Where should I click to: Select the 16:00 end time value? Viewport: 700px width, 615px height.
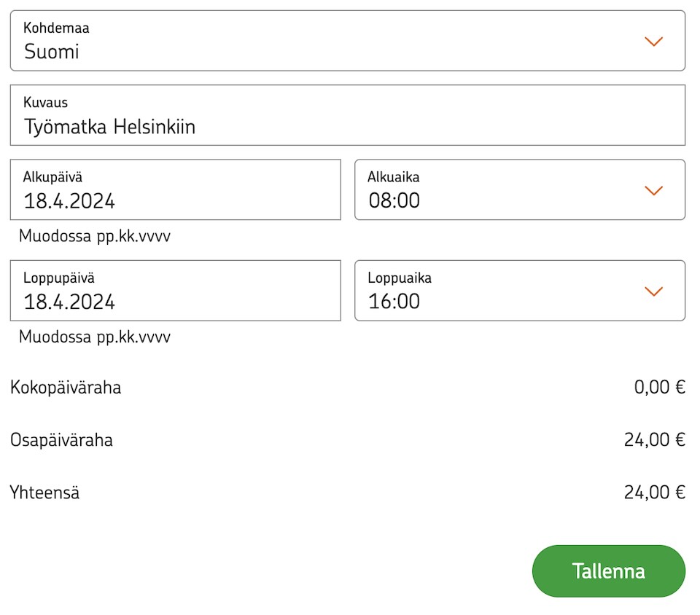pos(393,301)
